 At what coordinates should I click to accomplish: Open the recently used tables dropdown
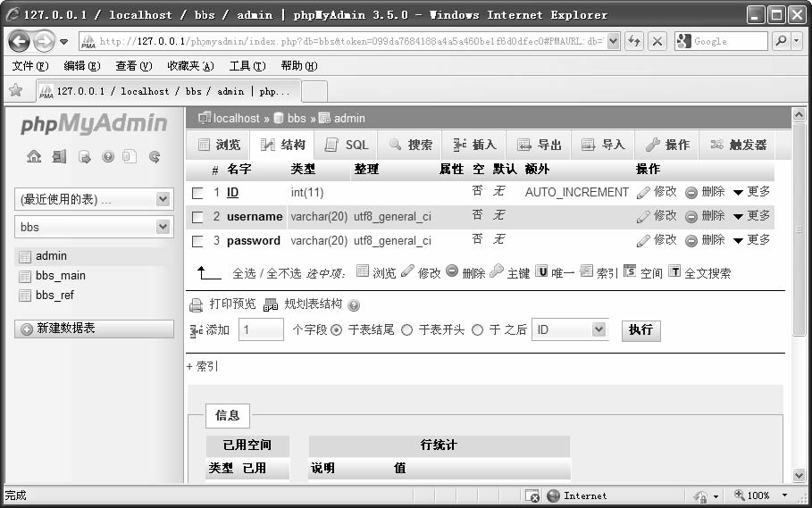(x=95, y=199)
